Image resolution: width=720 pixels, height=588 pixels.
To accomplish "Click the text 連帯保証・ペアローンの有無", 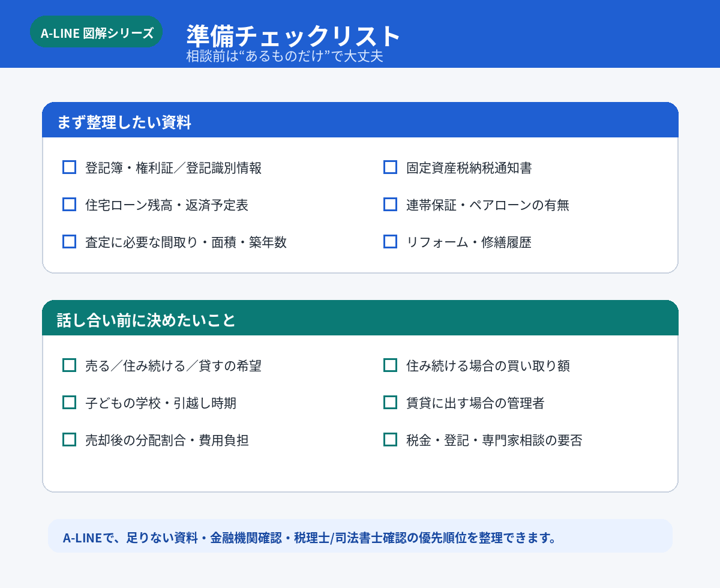I will click(x=488, y=205).
